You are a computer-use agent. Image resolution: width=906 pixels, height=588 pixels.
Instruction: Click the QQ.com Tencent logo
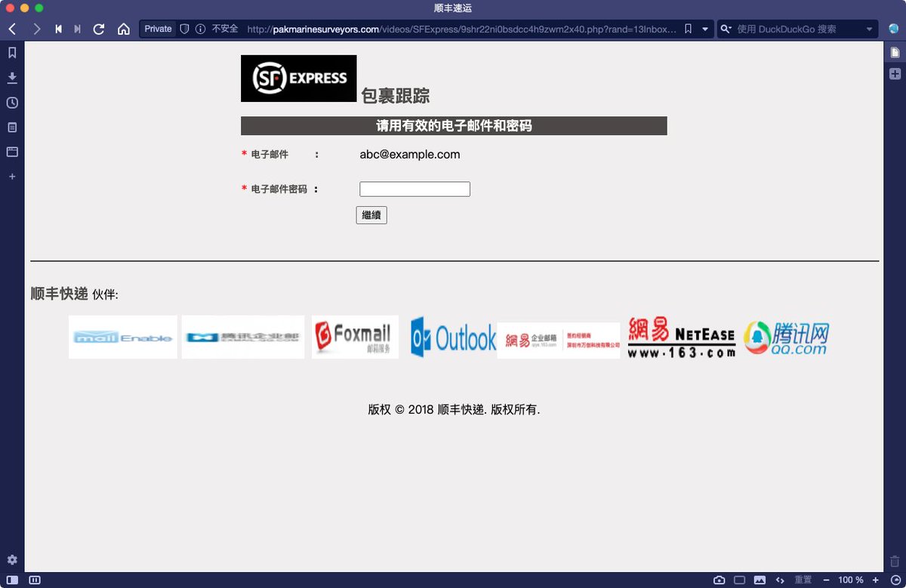[786, 338]
